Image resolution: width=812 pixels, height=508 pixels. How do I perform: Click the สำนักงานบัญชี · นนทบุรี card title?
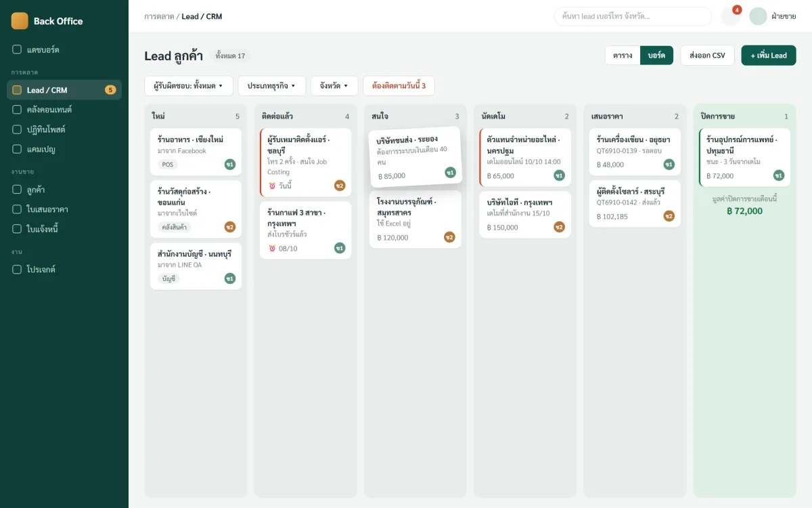click(195, 254)
